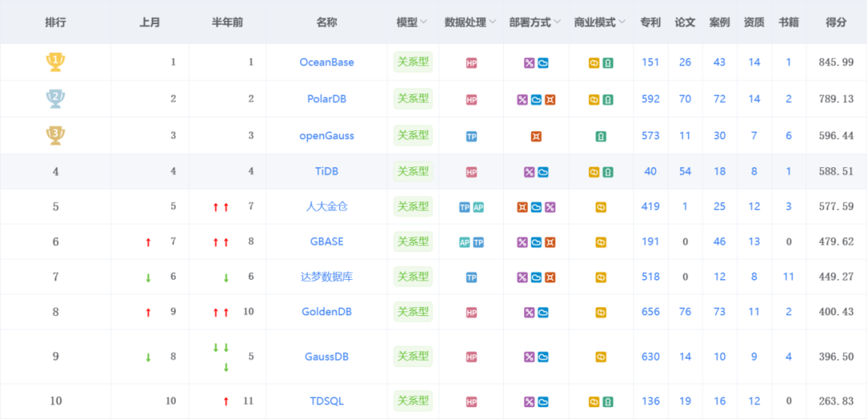Click the HP badge in the TiDB row
The width and height of the screenshot is (868, 419).
471,172
